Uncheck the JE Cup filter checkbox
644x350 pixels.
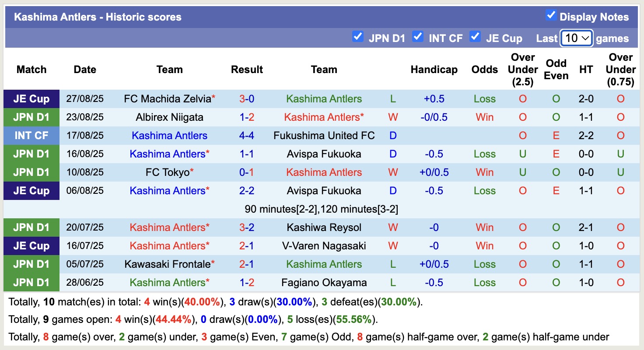coord(475,37)
